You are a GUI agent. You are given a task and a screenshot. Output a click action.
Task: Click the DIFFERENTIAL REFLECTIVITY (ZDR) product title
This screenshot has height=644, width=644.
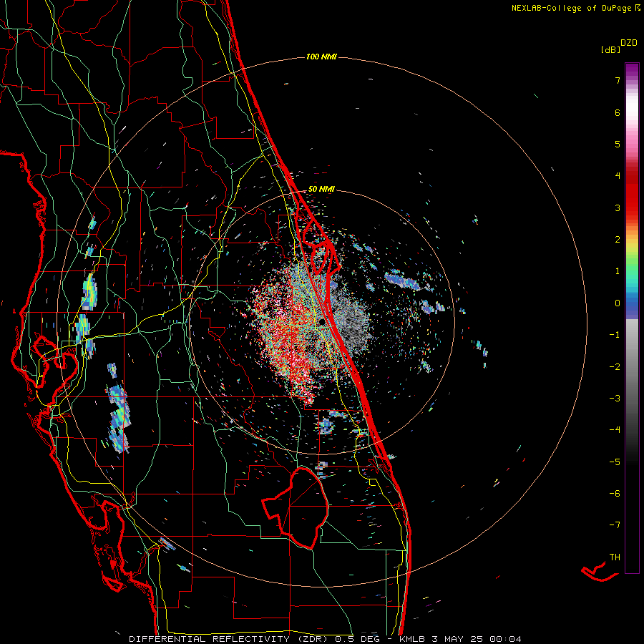229,639
